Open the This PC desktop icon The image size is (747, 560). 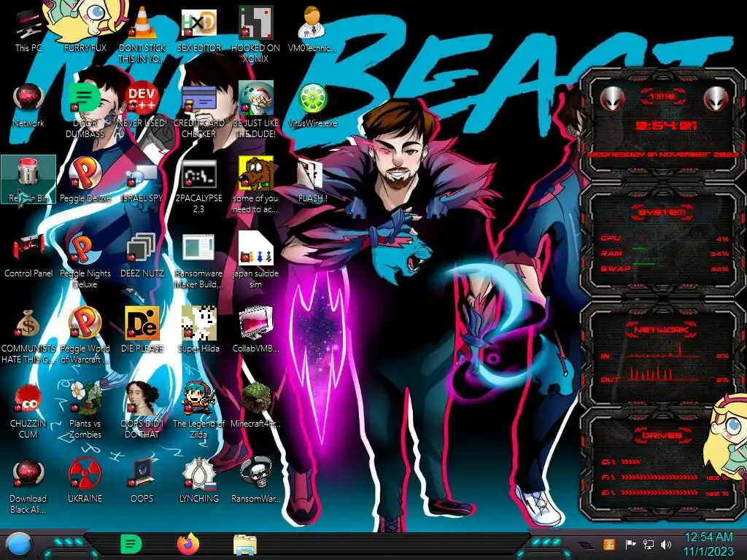[x=28, y=31]
